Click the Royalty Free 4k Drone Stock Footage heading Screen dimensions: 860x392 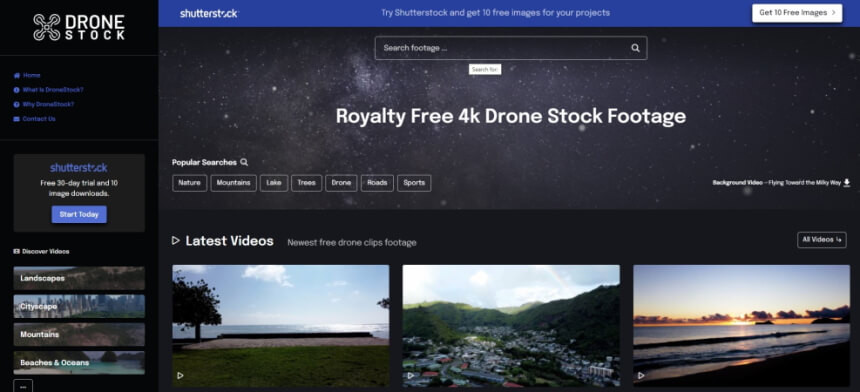[511, 116]
